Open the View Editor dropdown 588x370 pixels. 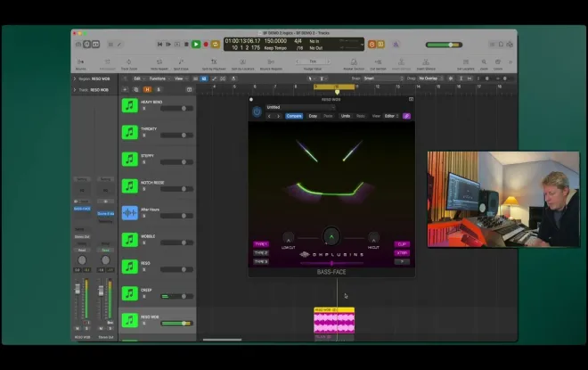391,116
